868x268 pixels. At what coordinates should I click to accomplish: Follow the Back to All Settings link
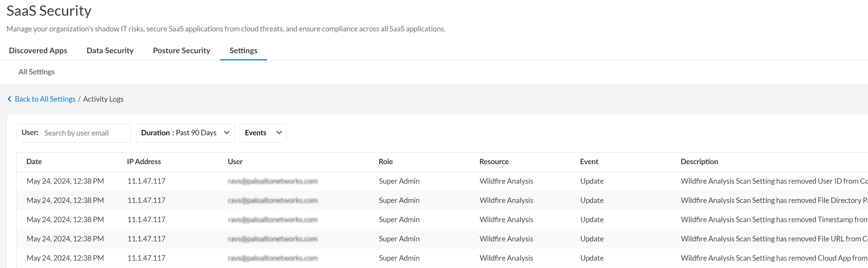point(45,99)
